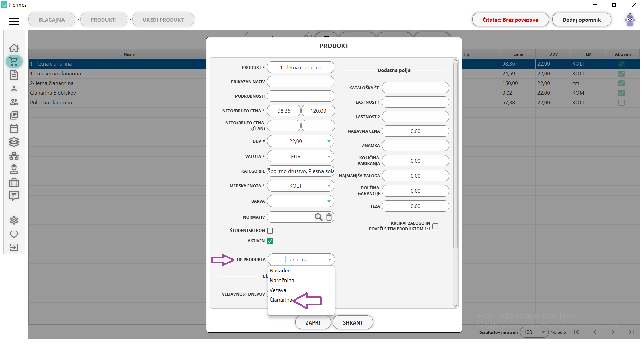Go to Produkti breadcrumb
The image size is (644, 345).
click(104, 20)
